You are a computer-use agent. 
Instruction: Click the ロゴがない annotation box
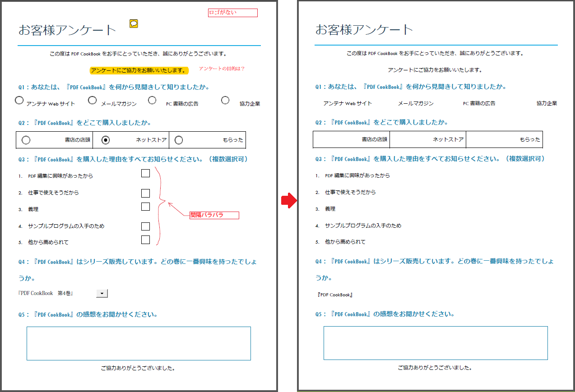[x=232, y=13]
